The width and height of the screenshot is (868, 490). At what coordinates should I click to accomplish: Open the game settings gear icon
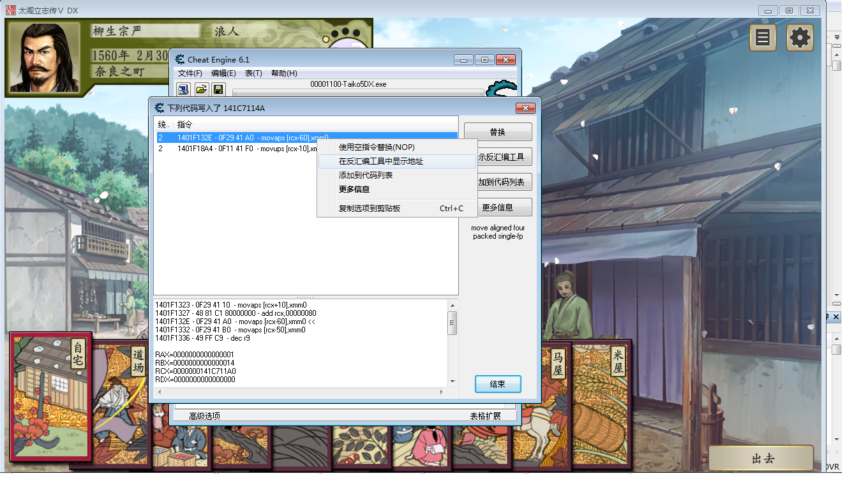point(800,38)
